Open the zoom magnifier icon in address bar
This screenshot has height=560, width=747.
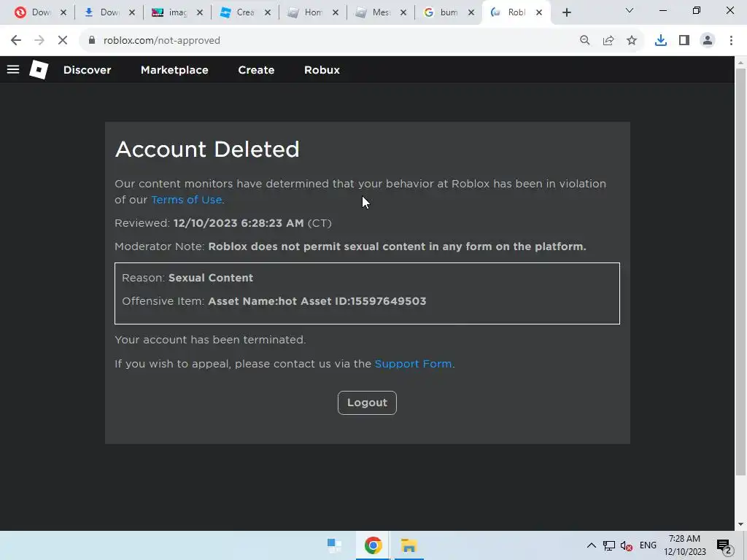click(x=584, y=41)
